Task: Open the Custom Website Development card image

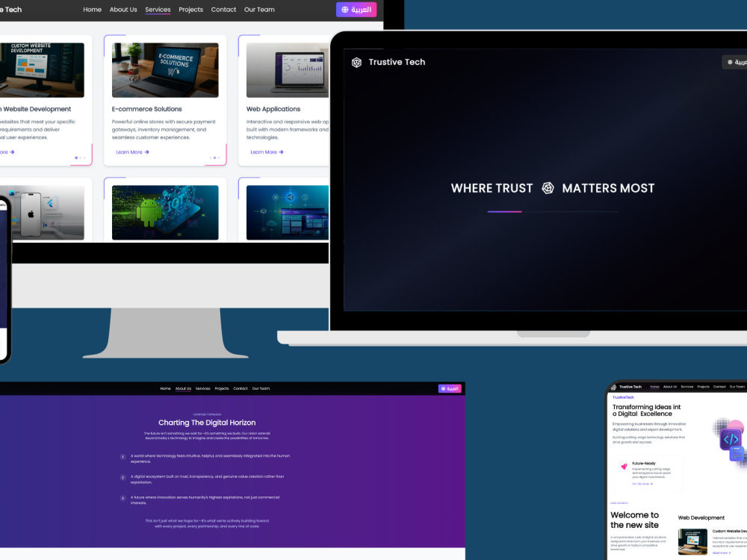Action: [x=42, y=70]
